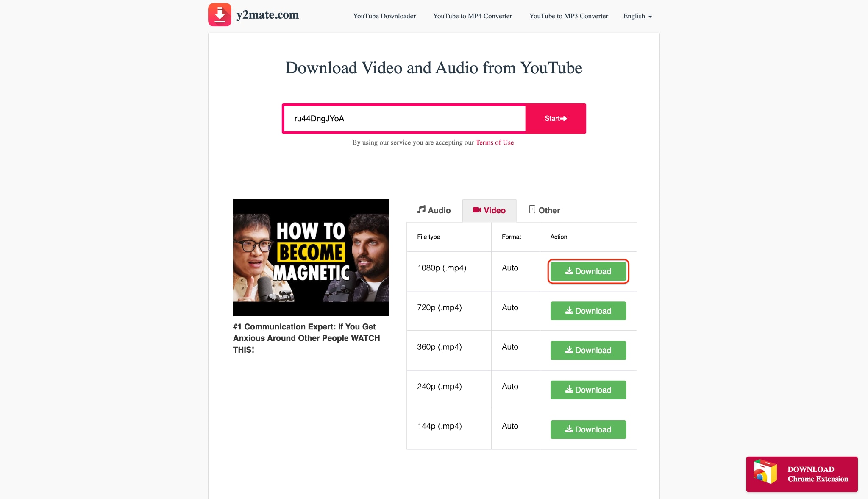Click the Chrome extension box icon
The width and height of the screenshot is (868, 499).
[765, 471]
